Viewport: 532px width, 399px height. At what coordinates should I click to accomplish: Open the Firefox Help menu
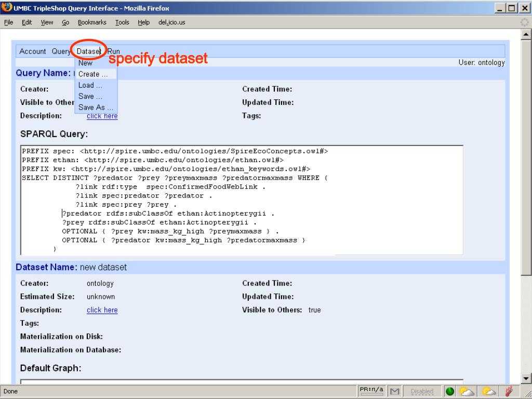tap(143, 22)
